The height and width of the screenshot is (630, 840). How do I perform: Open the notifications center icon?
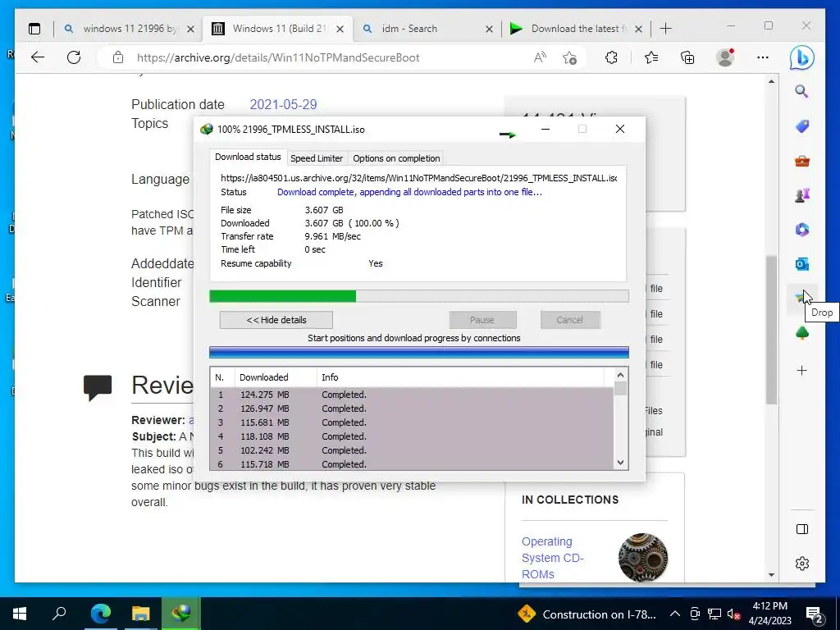point(814,614)
